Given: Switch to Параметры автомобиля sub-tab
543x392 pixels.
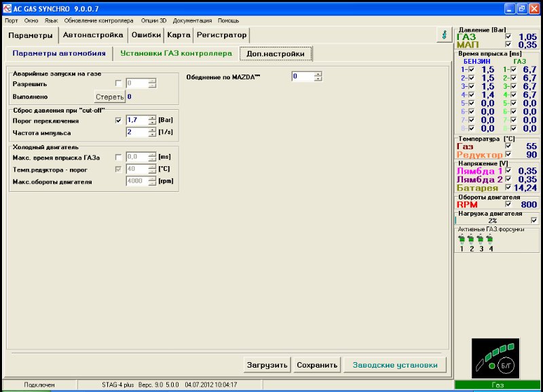Looking at the screenshot, I should [x=59, y=53].
